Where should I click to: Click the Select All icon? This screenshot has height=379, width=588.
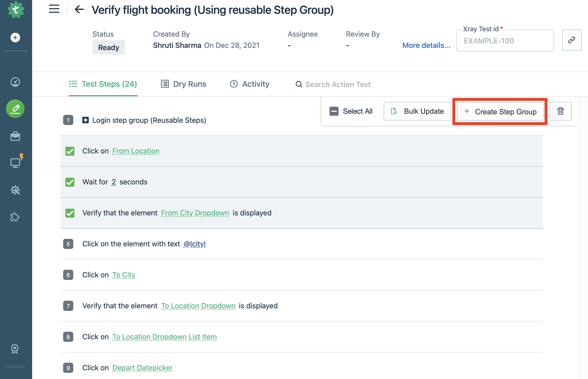coord(334,111)
